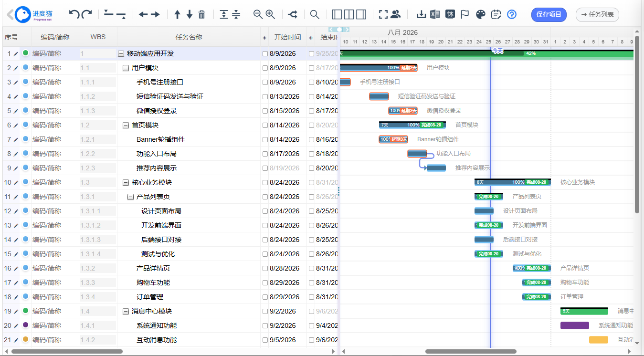The width and height of the screenshot is (644, 356).
Task: Tick end-date checkbox for 功能入口布局
Action: [x=311, y=154]
